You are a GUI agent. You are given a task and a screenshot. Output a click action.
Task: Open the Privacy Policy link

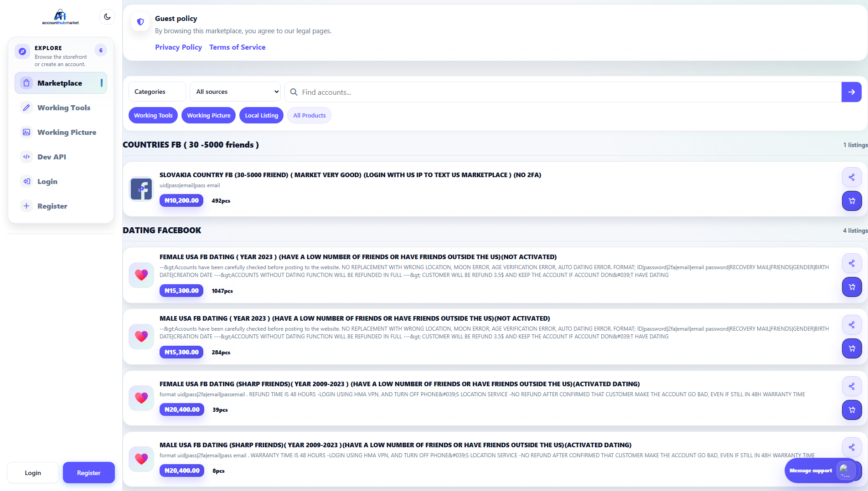(x=178, y=47)
